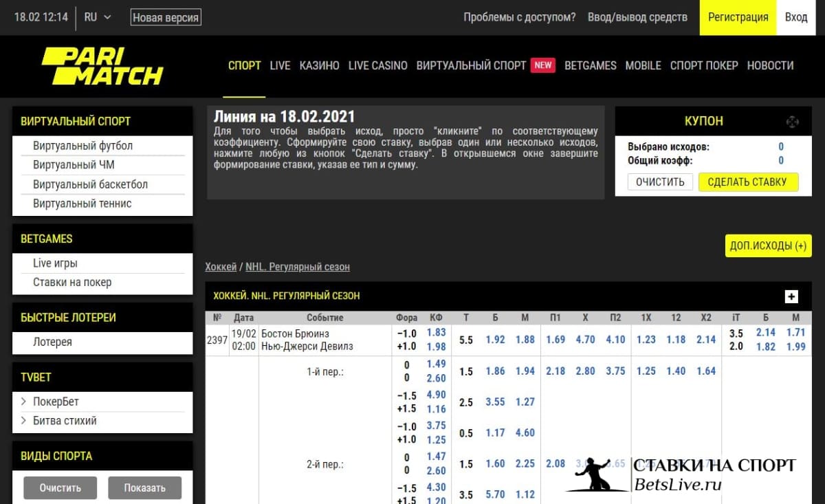Screen dimensions: 825x504
Task: Select handicap odds 4.90
Action: 436,395
